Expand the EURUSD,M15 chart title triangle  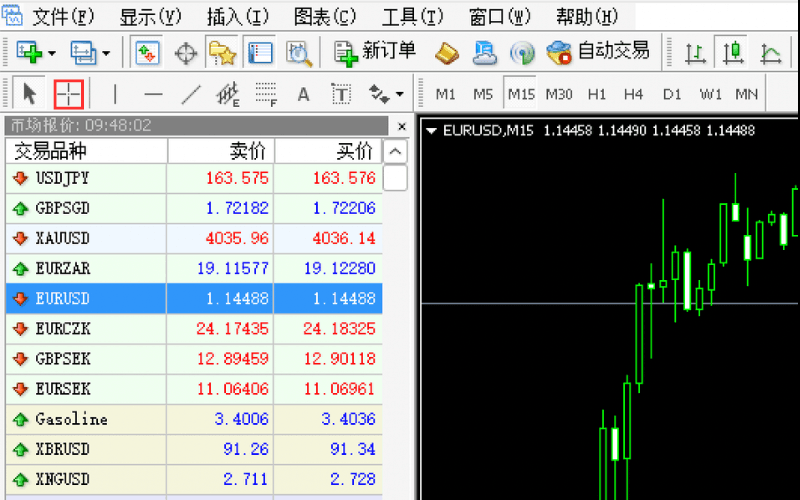tap(432, 131)
